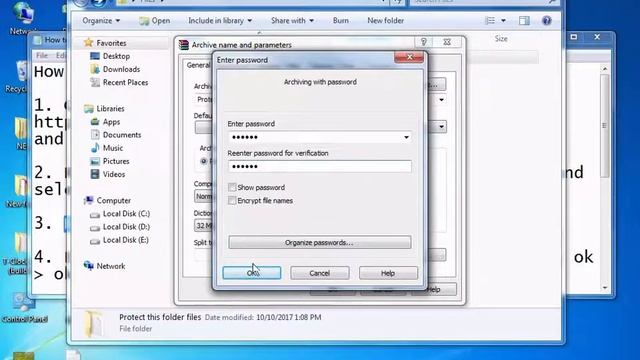Open File menu in Notepad window

click(42, 56)
